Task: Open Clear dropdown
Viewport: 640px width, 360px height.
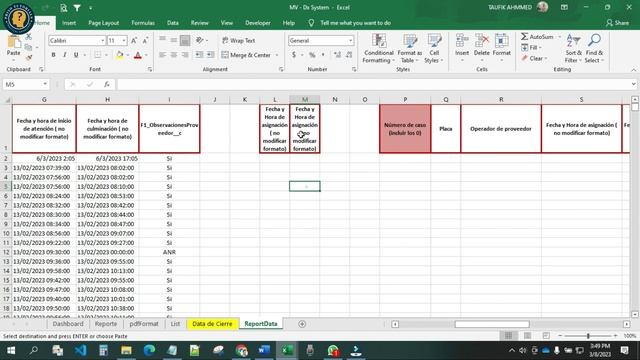Action: (534, 58)
